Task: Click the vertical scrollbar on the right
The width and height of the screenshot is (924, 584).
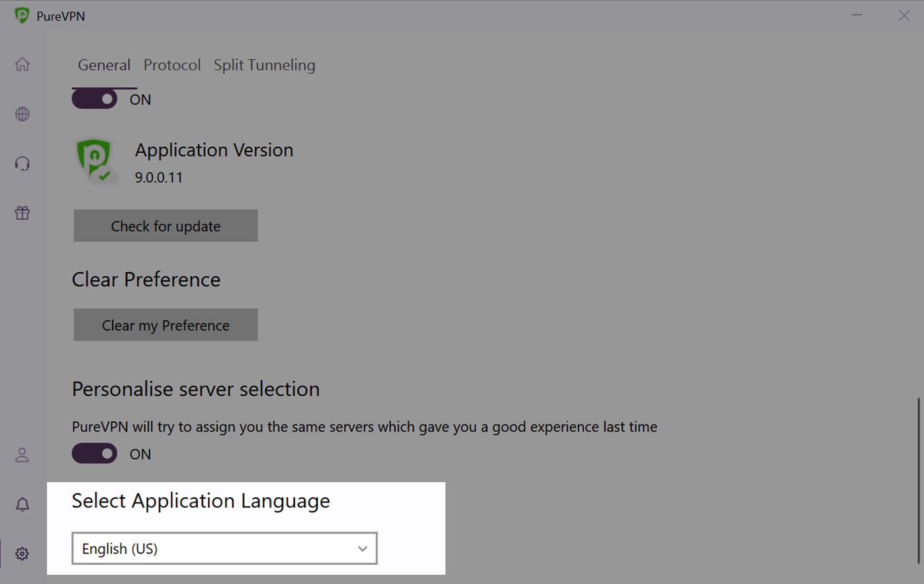Action: (x=919, y=480)
